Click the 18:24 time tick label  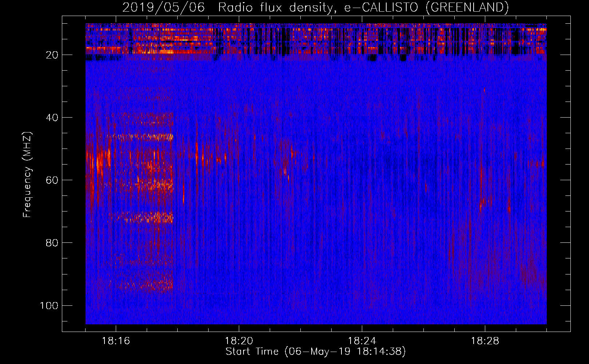(362, 341)
